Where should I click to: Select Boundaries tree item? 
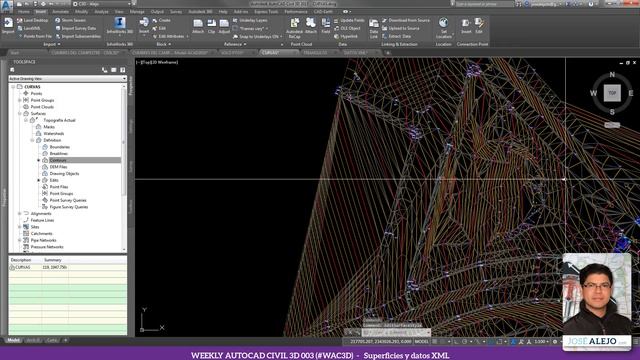click(x=60, y=147)
